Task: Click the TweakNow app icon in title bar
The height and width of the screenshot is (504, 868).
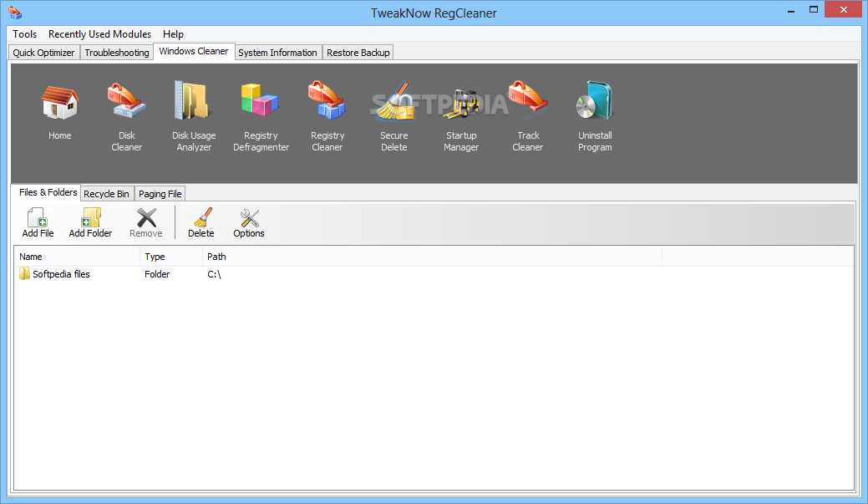Action: coord(15,13)
